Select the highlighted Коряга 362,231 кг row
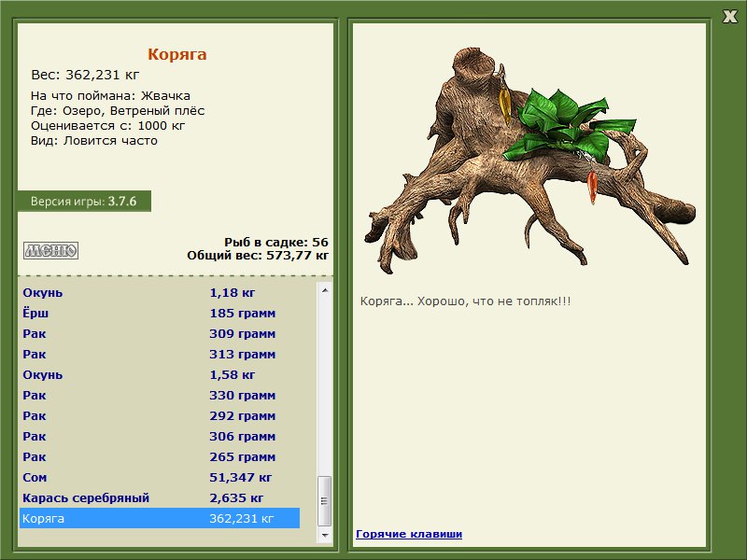 click(x=160, y=518)
